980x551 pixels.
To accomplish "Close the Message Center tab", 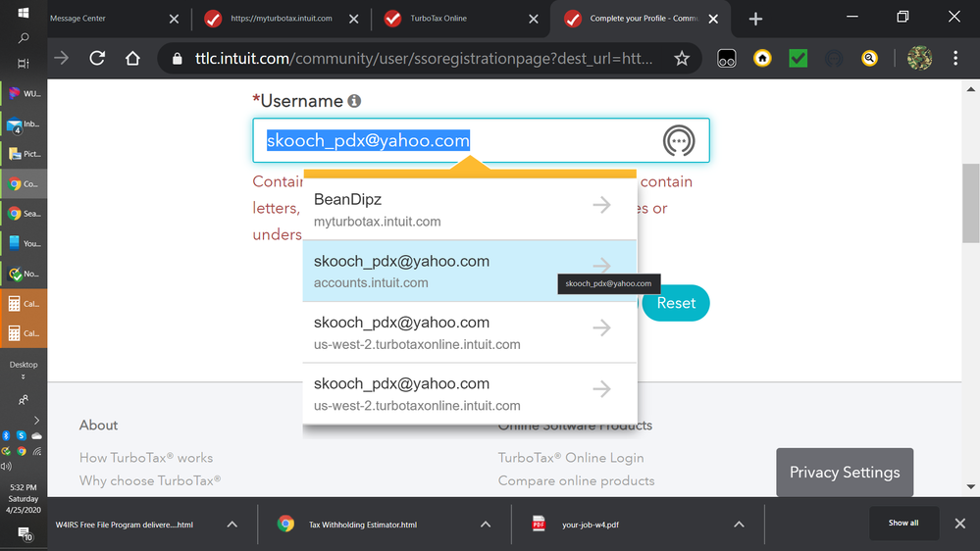I will [x=174, y=19].
